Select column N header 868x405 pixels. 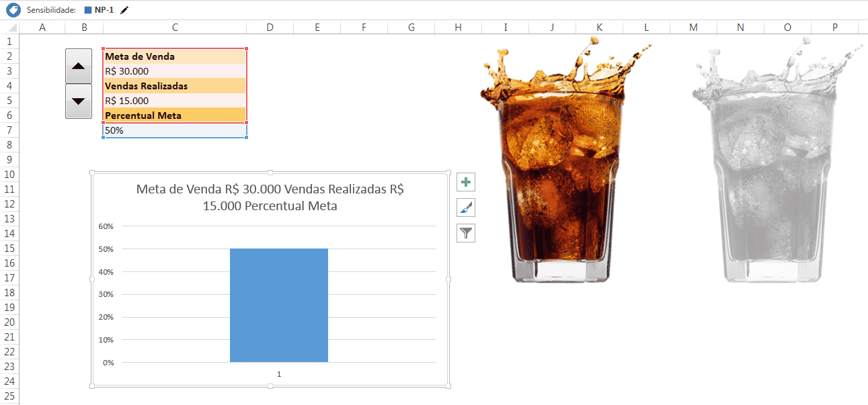740,27
